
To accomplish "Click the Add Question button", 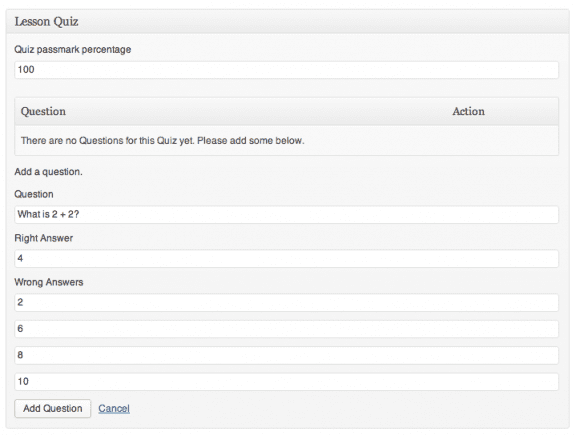I will (x=53, y=409).
